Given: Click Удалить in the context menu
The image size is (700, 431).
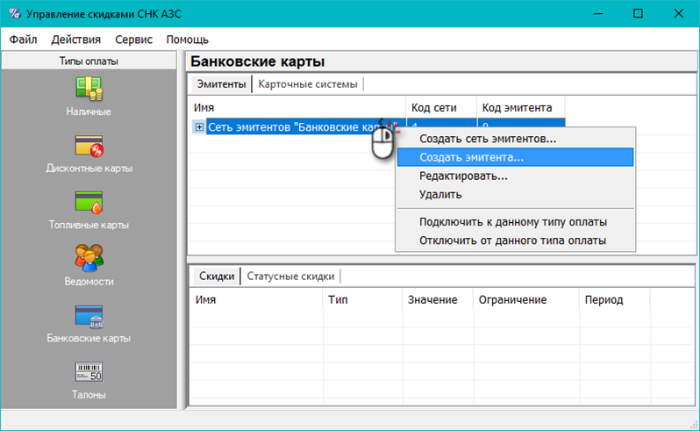Looking at the screenshot, I should coord(440,195).
